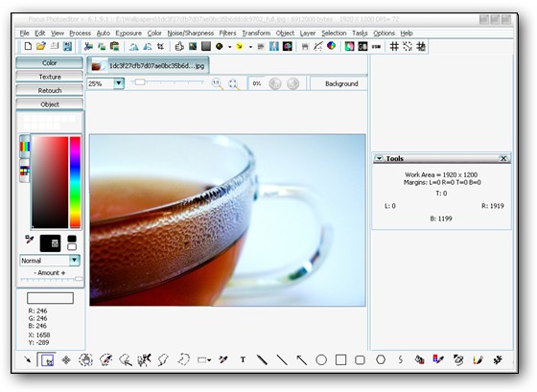Click the grid hash toolbar icon

click(x=394, y=46)
